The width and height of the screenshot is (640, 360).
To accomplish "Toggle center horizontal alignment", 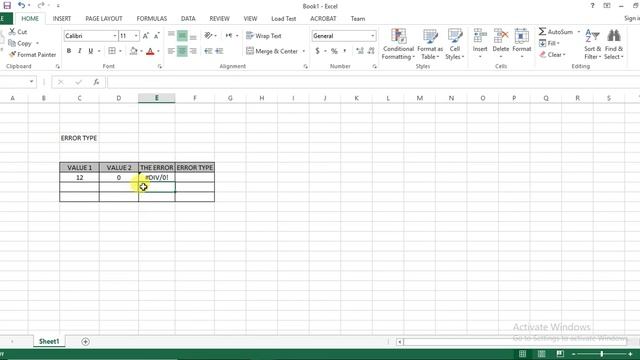I will point(182,51).
